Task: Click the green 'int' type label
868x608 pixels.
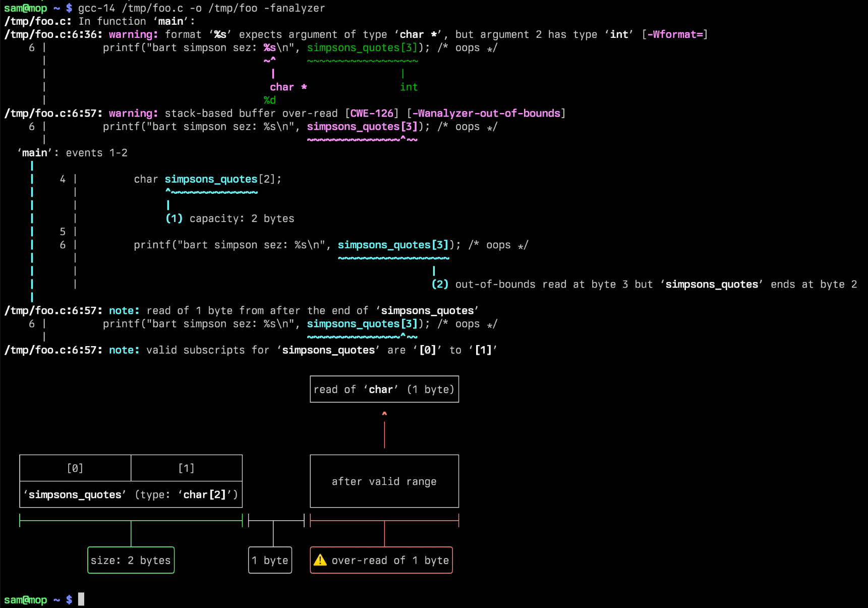Action: point(409,87)
